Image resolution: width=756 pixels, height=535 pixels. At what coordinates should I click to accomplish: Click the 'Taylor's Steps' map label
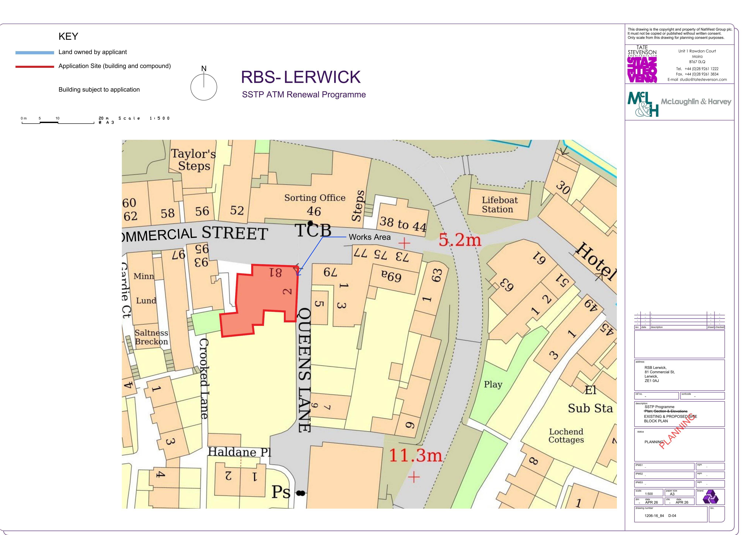click(194, 160)
